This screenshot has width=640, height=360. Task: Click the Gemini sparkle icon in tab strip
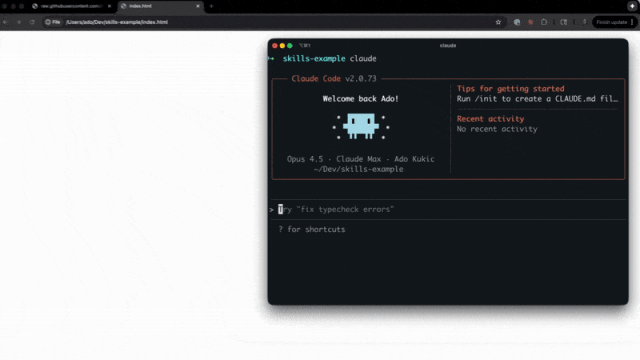[x=632, y=6]
